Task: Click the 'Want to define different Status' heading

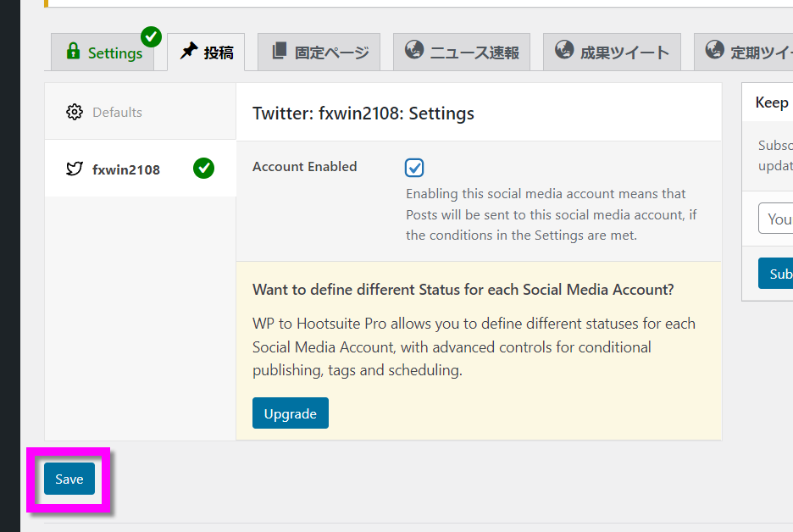Action: [463, 289]
